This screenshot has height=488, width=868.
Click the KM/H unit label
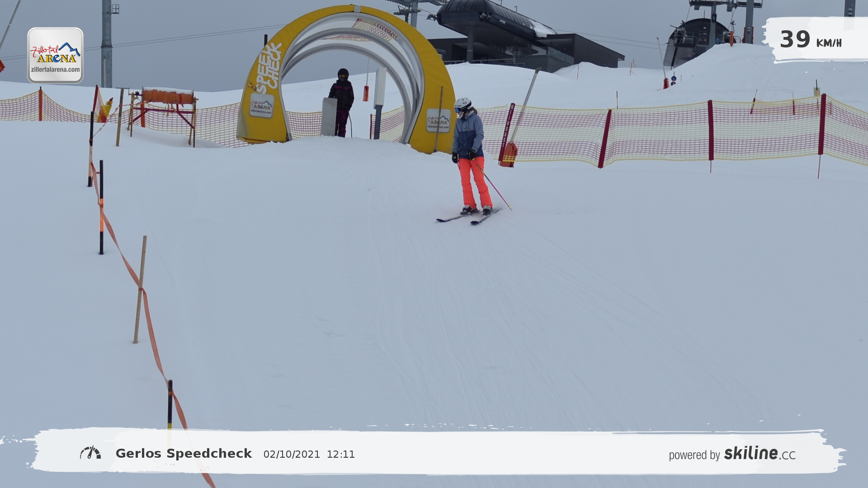[829, 43]
